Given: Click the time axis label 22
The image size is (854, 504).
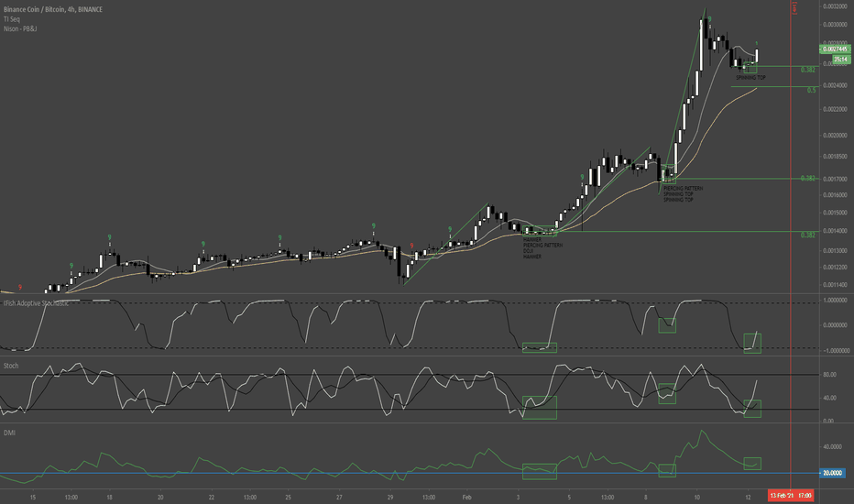Looking at the screenshot, I should [212, 498].
